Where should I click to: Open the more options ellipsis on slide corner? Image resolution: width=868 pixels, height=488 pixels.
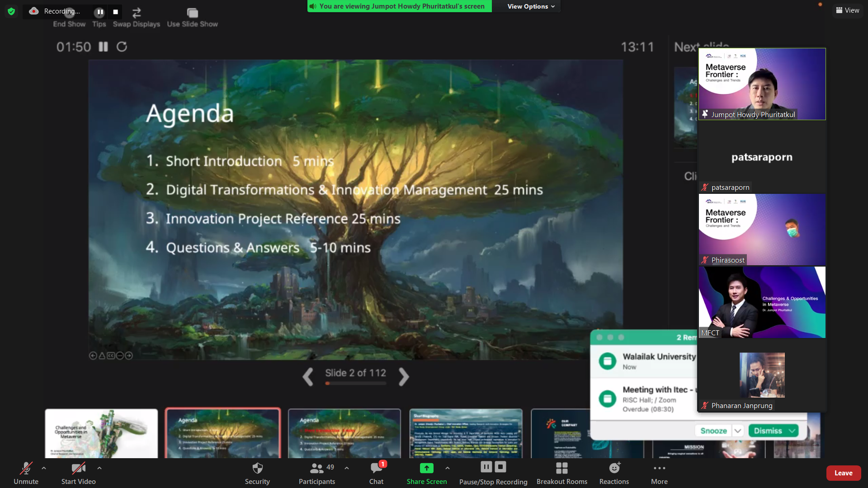120,356
